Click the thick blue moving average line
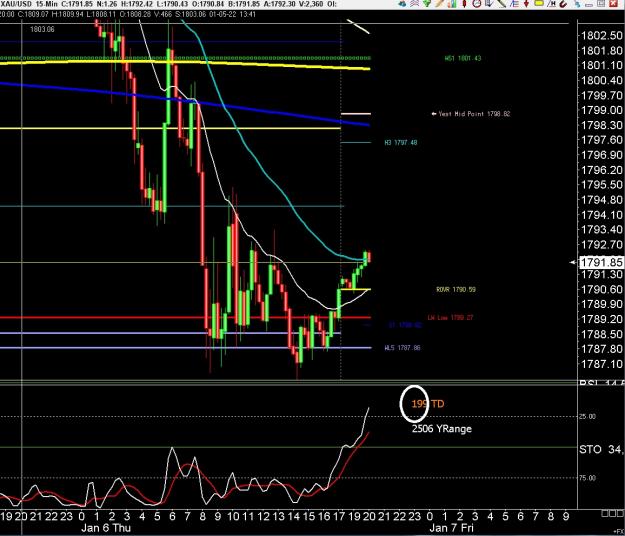The height and width of the screenshot is (536, 625). point(183,100)
